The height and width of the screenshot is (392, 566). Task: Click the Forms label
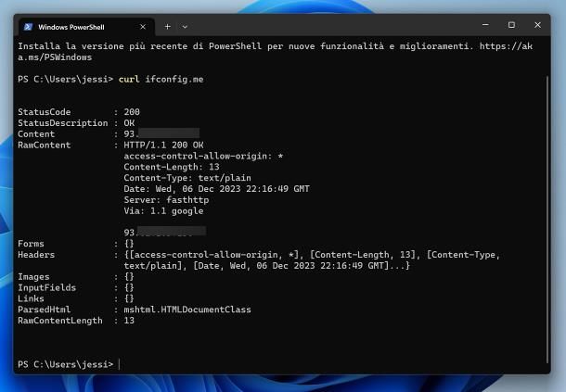point(31,244)
